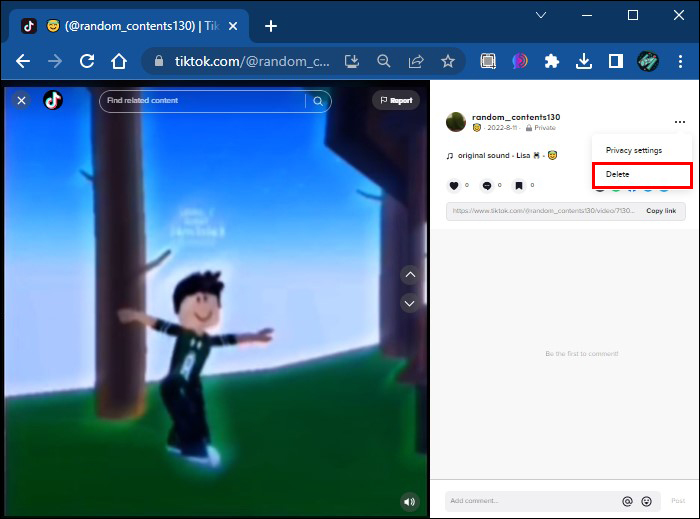Click the Add comment input field
The height and width of the screenshot is (519, 700).
coord(531,501)
